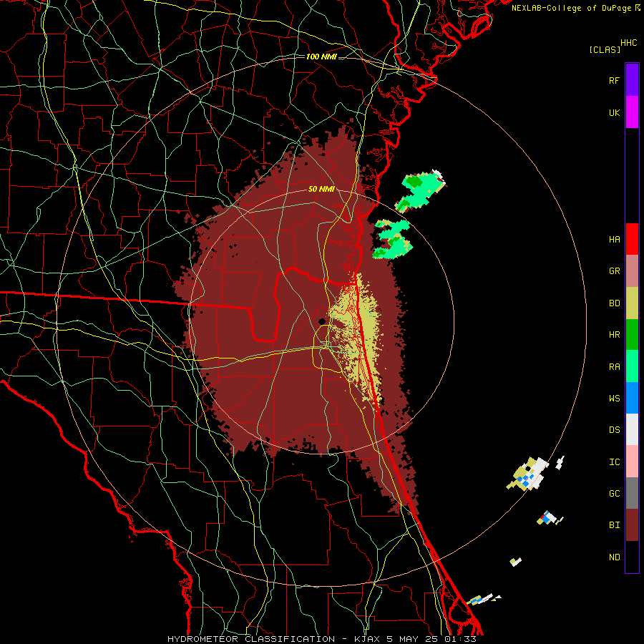
Task: Click the WS legend label
Action: (x=615, y=399)
